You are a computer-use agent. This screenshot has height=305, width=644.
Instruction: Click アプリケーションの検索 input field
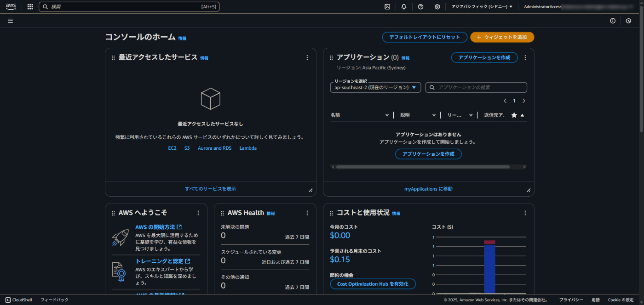tap(476, 87)
